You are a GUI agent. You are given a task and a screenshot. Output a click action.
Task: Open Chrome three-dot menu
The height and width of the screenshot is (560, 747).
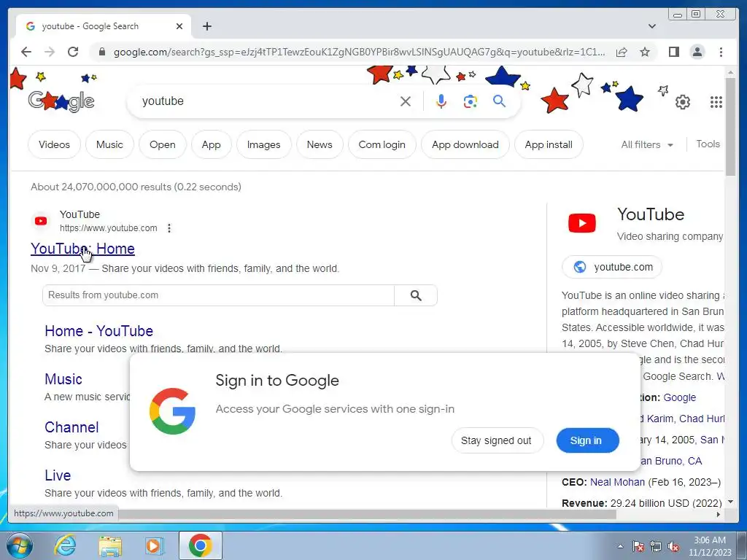[721, 52]
